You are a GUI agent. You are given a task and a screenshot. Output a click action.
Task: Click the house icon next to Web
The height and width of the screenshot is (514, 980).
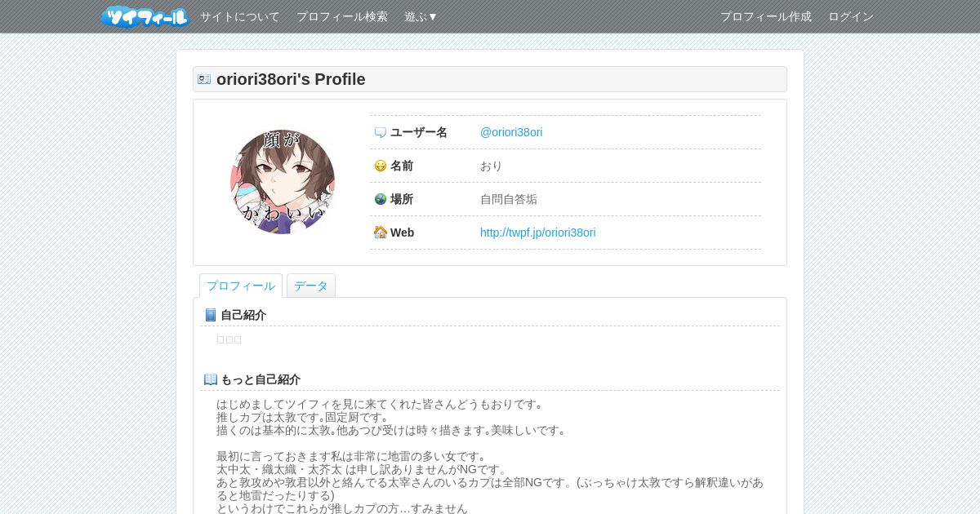click(381, 233)
